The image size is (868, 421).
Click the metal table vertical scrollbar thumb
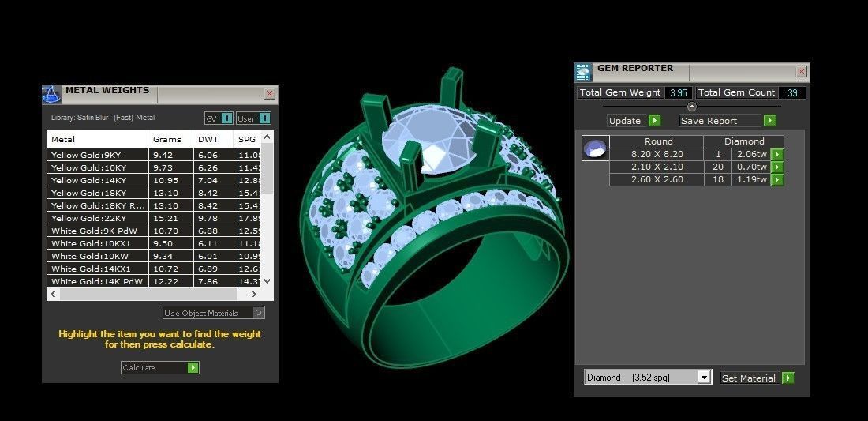[267, 168]
